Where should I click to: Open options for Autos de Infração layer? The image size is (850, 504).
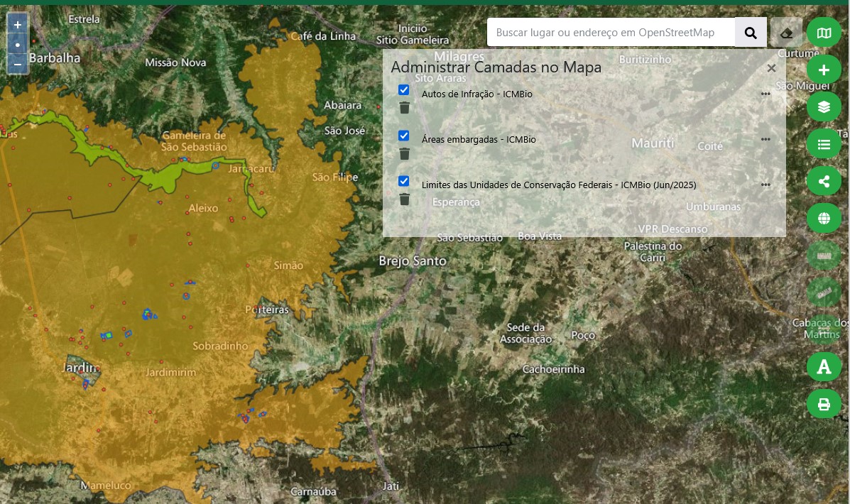pos(765,93)
